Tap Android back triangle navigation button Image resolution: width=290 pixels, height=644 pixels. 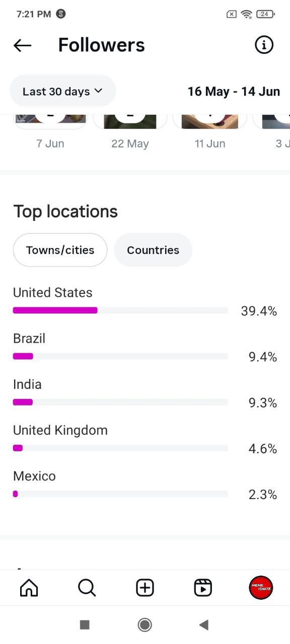coord(203,625)
